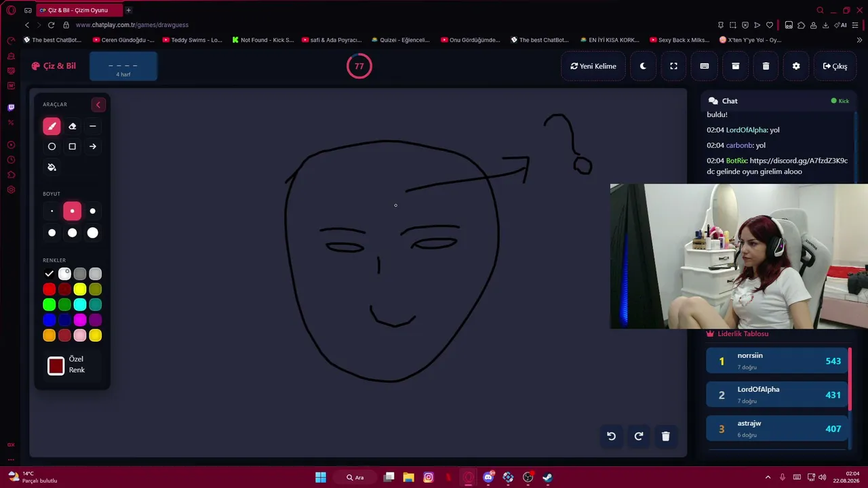Click the archive box icon in the header

735,66
